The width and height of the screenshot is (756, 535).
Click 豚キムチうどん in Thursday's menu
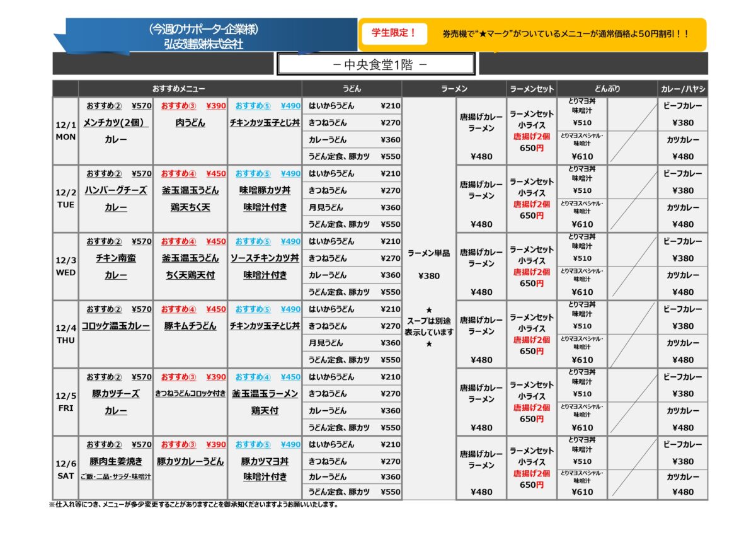point(190,326)
